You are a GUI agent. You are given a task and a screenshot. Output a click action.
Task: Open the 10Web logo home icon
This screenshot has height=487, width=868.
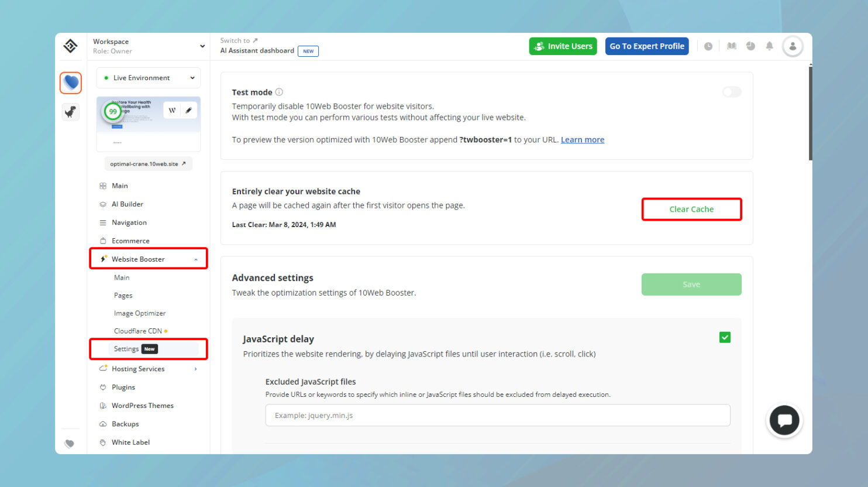click(x=70, y=46)
